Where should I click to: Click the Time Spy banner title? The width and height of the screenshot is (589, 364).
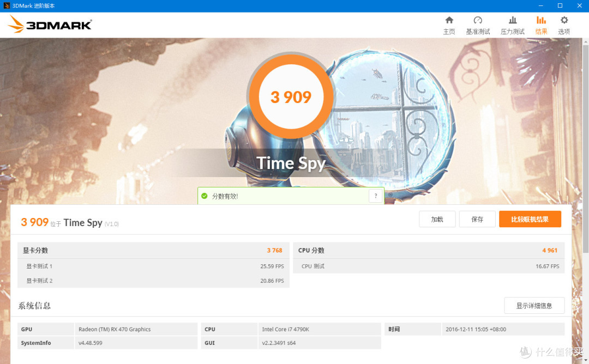[x=291, y=163]
